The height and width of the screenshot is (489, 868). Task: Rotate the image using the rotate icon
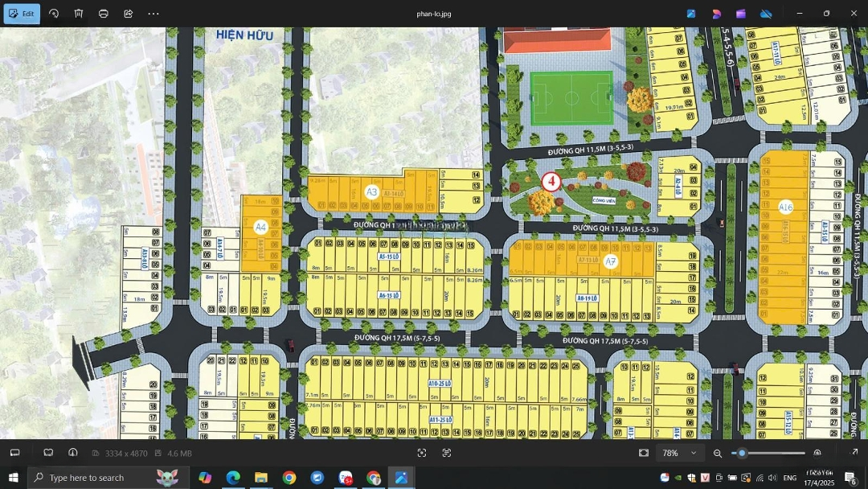click(x=54, y=14)
